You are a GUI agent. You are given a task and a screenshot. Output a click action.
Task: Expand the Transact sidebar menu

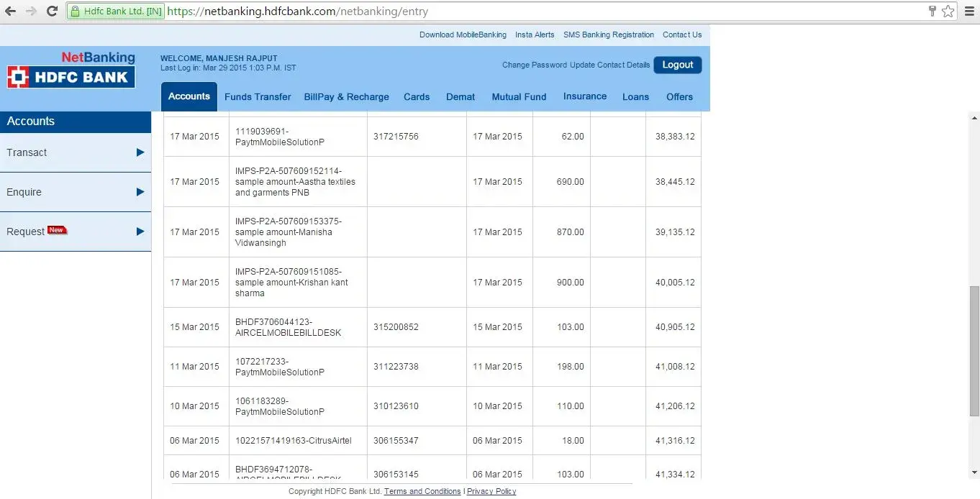[x=75, y=152]
